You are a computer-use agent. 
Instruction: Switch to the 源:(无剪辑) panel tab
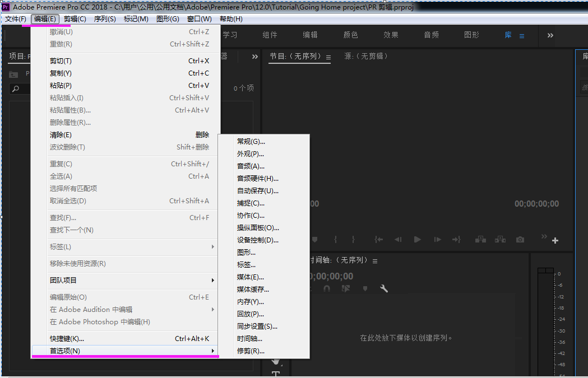pos(366,56)
